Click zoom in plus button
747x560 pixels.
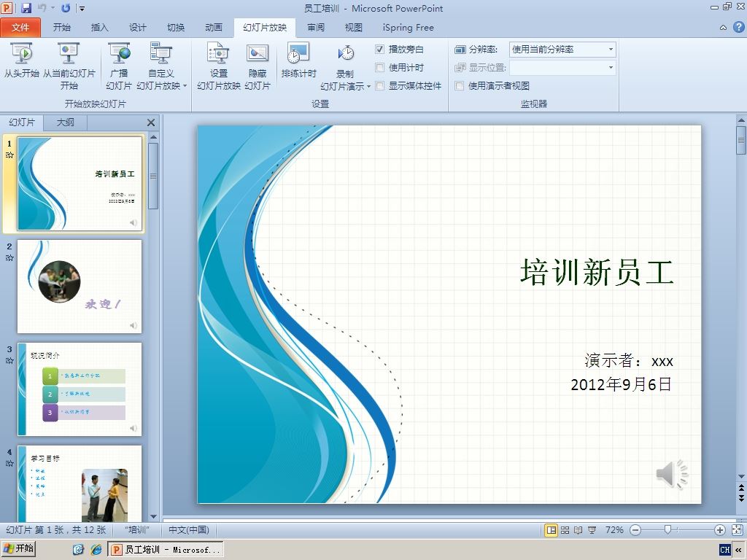pyautogui.click(x=720, y=530)
